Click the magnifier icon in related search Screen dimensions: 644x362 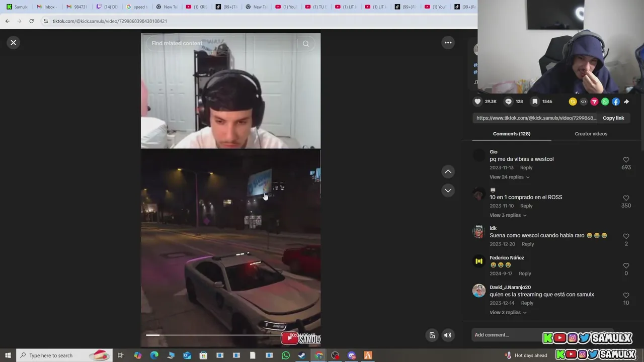coord(306,44)
